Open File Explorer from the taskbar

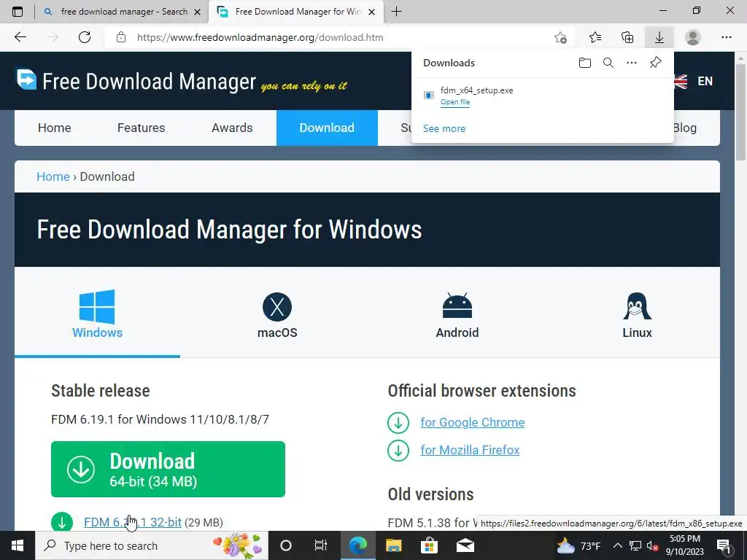point(393,545)
